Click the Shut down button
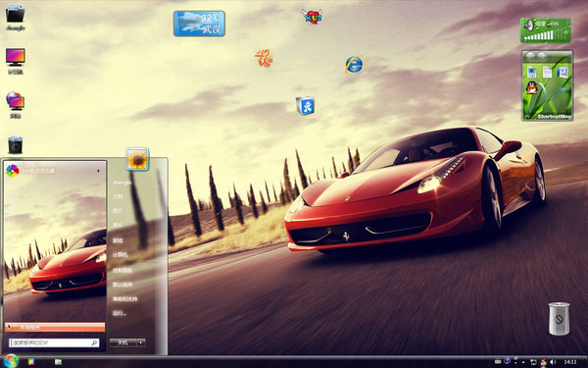588x368 pixels. (123, 342)
